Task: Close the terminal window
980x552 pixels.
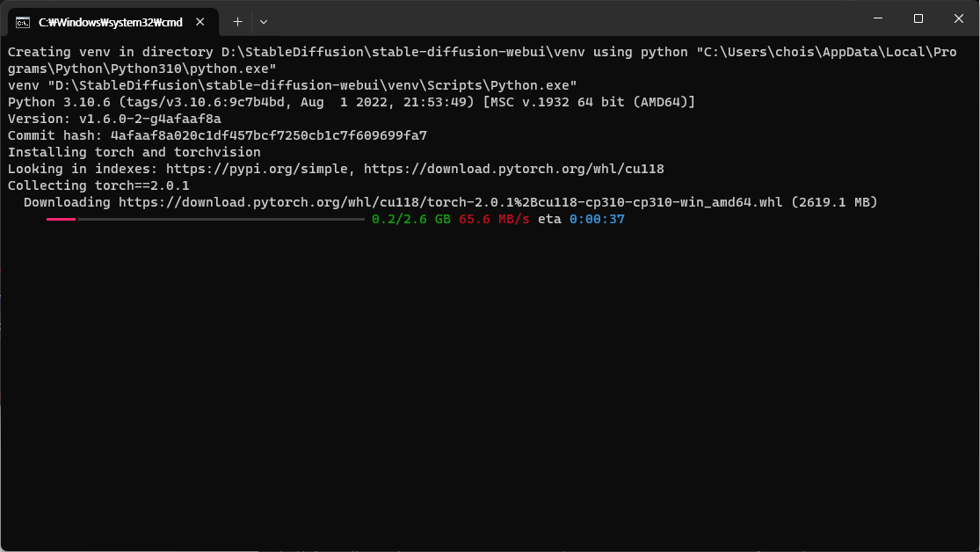Action: [959, 18]
